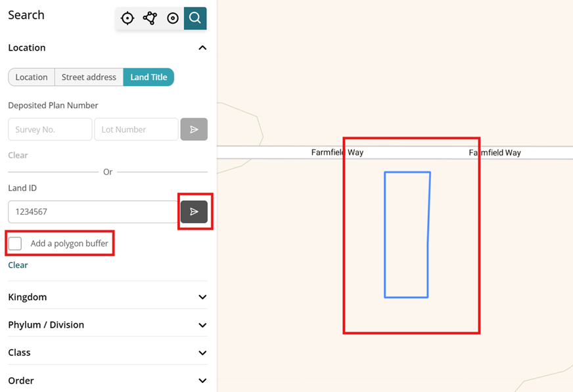Image resolution: width=573 pixels, height=392 pixels.
Task: Open the Order filter chevron
Action: [202, 381]
